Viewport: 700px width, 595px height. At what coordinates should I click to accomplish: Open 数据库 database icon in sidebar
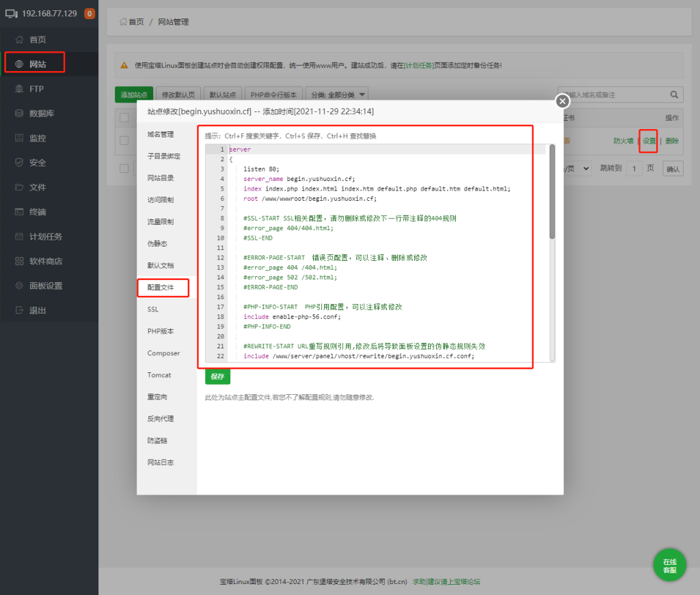pos(19,113)
